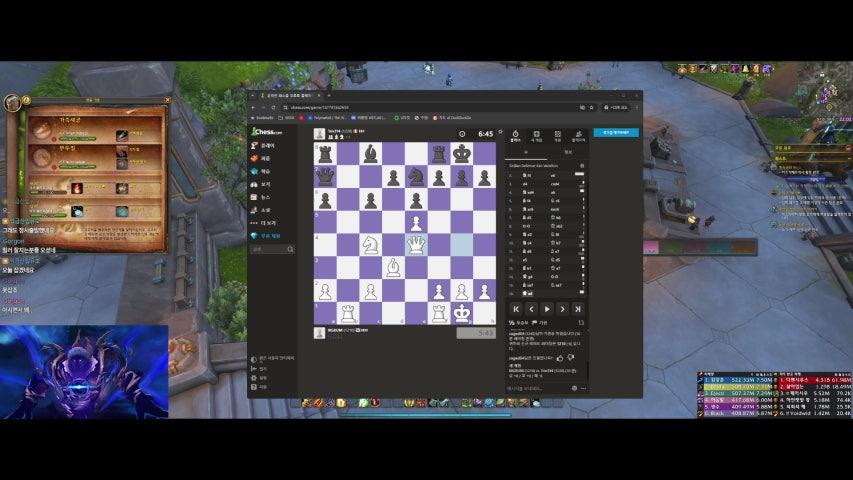Open the WOW bookmarks folder
The image size is (853, 480).
click(286, 118)
